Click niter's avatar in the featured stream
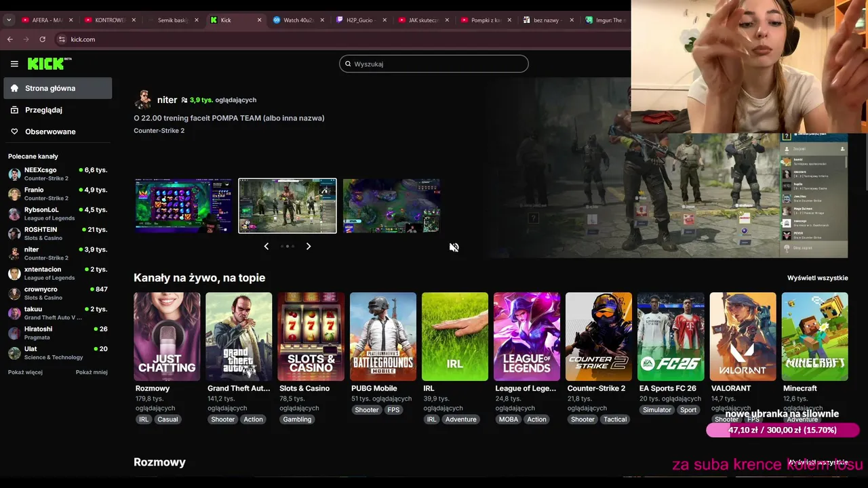 pos(143,100)
